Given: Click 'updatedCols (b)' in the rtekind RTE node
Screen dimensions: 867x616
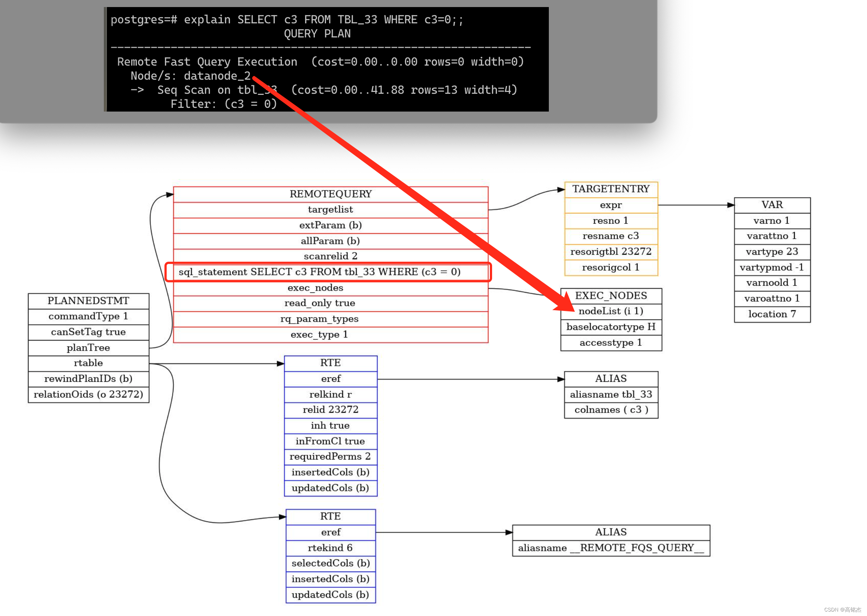Looking at the screenshot, I should (330, 595).
